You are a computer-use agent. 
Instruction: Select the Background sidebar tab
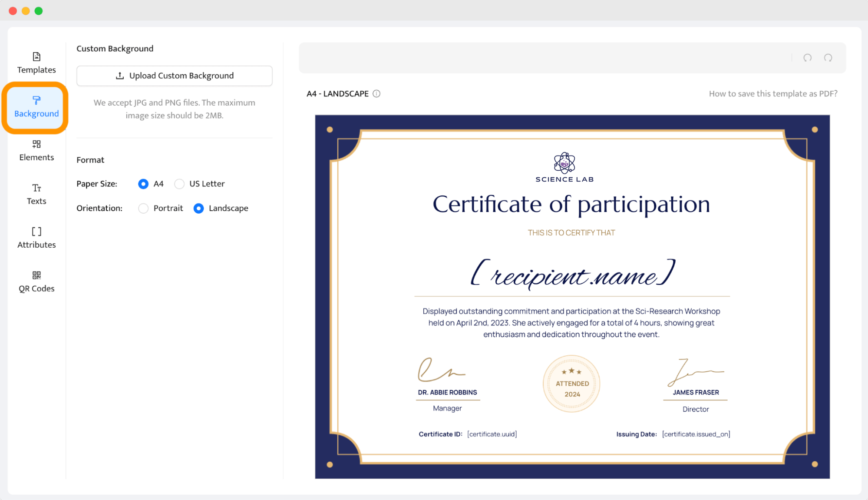36,107
